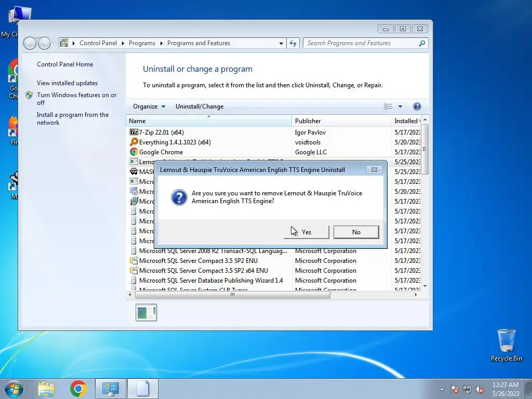Viewport: 532px width, 399px height.
Task: Select the Google Chrome program row
Action: click(x=273, y=152)
